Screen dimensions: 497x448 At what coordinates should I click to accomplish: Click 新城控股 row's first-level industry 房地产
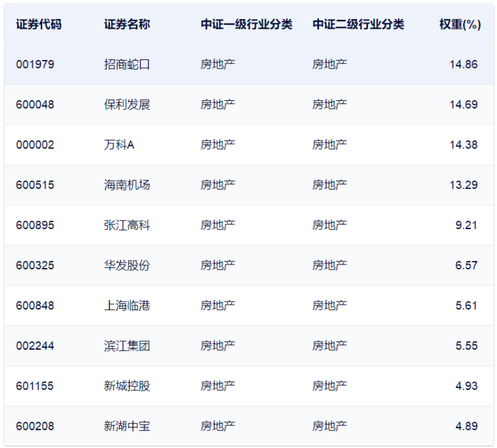pyautogui.click(x=218, y=386)
